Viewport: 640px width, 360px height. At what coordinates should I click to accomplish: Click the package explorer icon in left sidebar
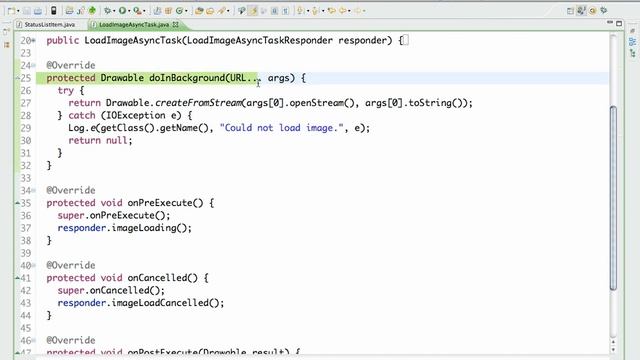click(x=7, y=44)
